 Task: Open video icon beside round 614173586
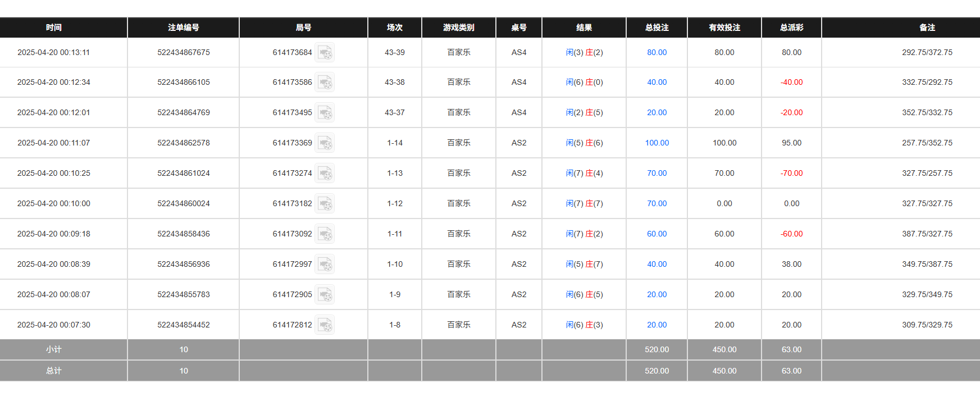click(x=326, y=82)
